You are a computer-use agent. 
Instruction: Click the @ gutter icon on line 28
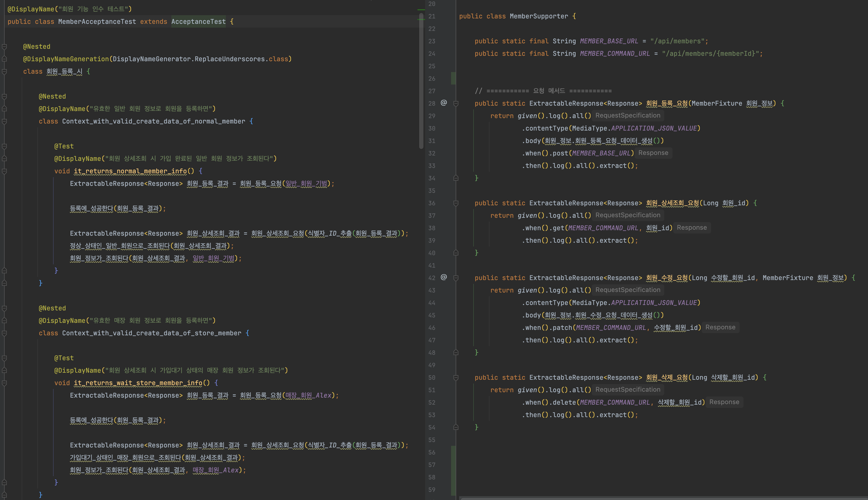[443, 103]
